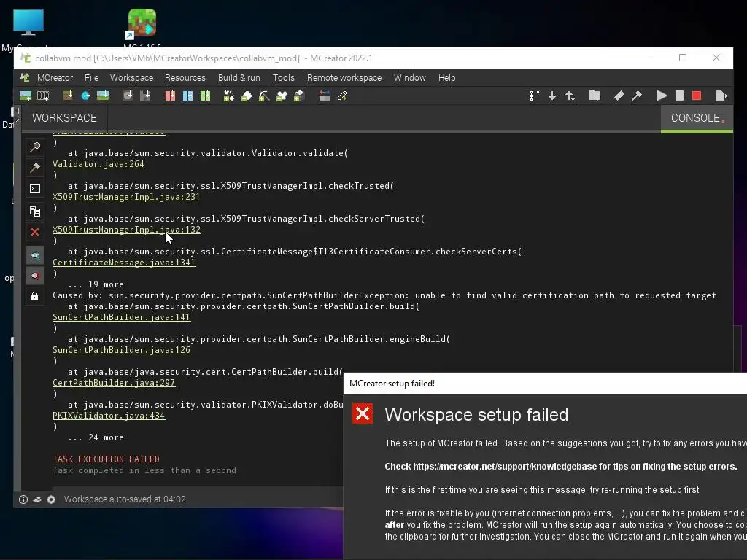The width and height of the screenshot is (747, 560).
Task: Open PKIXValidator.java:434 link
Action: click(x=109, y=416)
